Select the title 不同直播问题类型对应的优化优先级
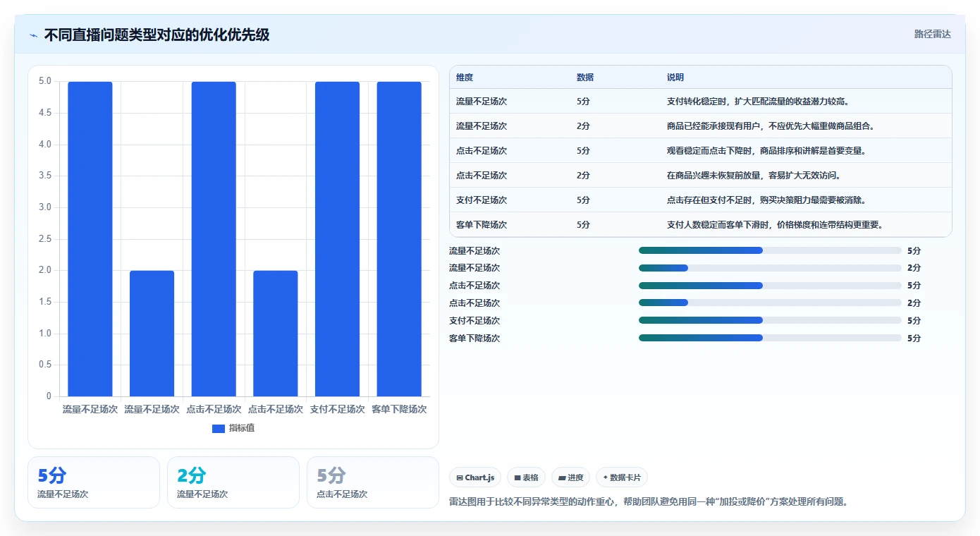 pyautogui.click(x=157, y=35)
